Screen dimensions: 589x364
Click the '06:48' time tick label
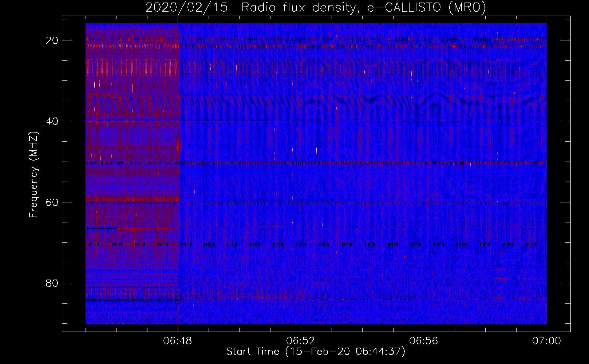(x=178, y=341)
